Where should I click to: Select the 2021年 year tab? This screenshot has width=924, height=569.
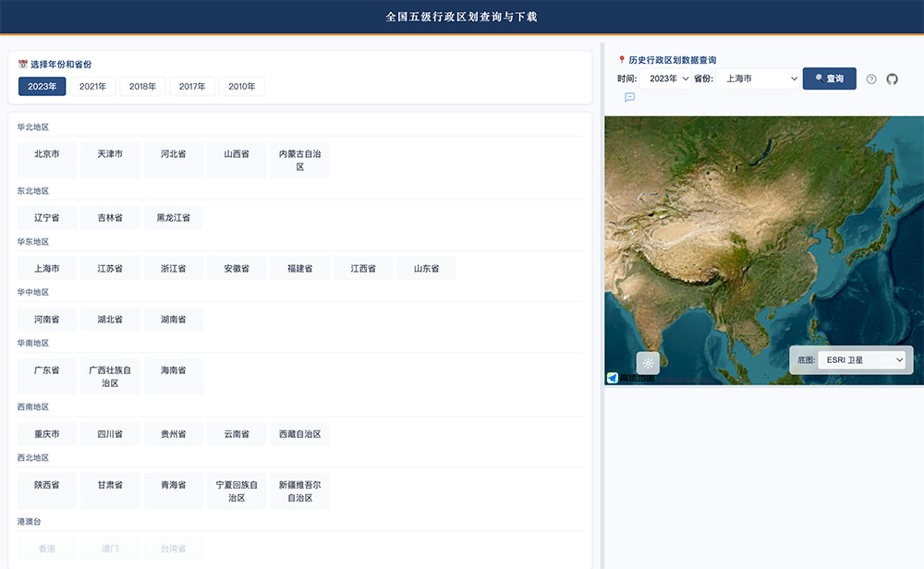click(92, 87)
